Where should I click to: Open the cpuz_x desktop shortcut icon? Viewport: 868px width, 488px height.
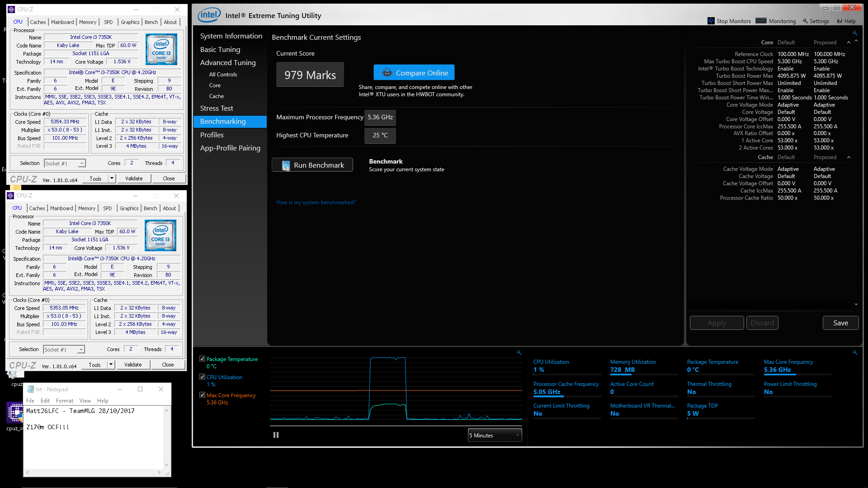tap(15, 412)
